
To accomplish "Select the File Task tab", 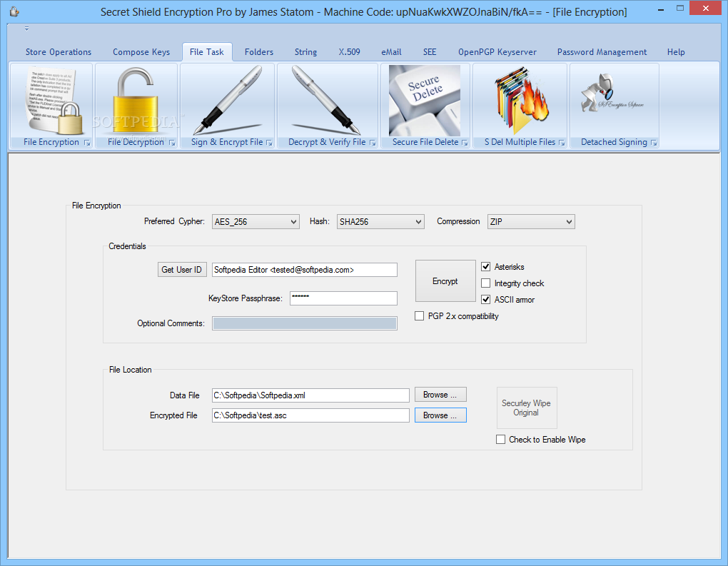I will (x=206, y=52).
